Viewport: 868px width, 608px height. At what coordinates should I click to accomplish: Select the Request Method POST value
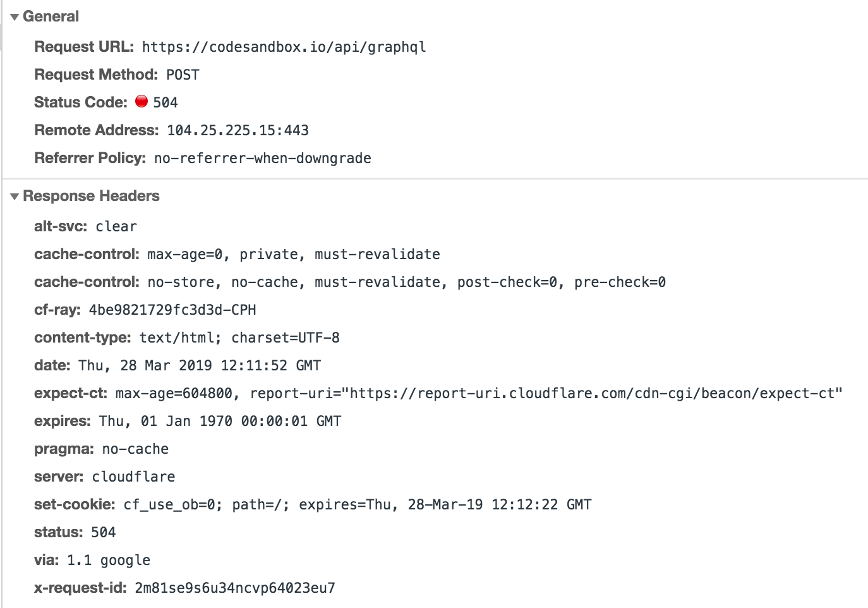[182, 74]
